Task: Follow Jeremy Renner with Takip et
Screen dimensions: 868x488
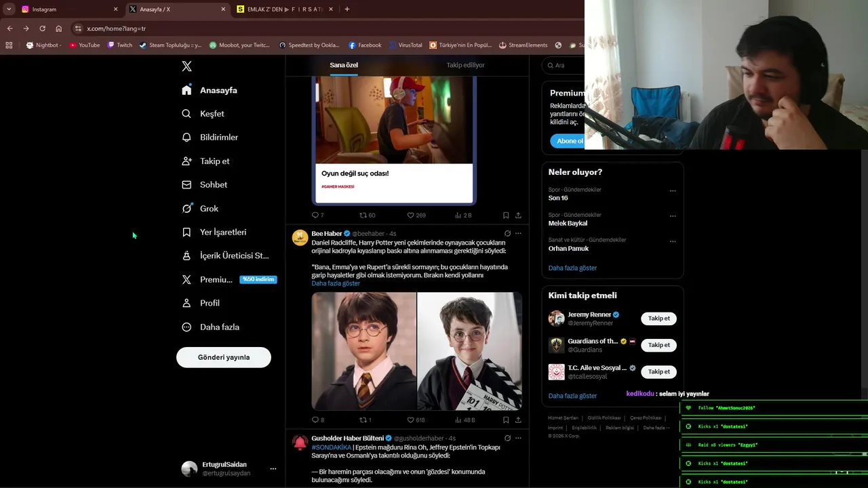Action: point(658,319)
